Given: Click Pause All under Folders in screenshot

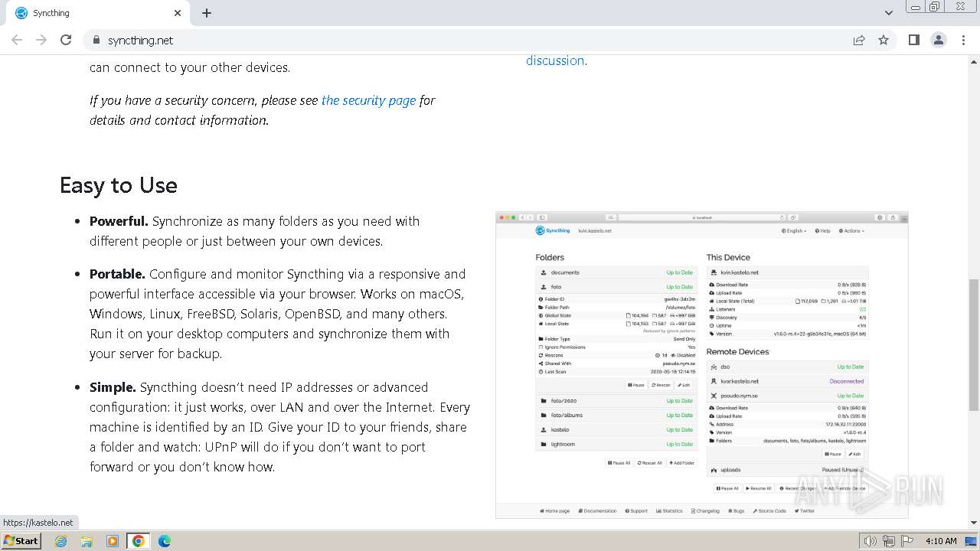Looking at the screenshot, I should tap(619, 463).
